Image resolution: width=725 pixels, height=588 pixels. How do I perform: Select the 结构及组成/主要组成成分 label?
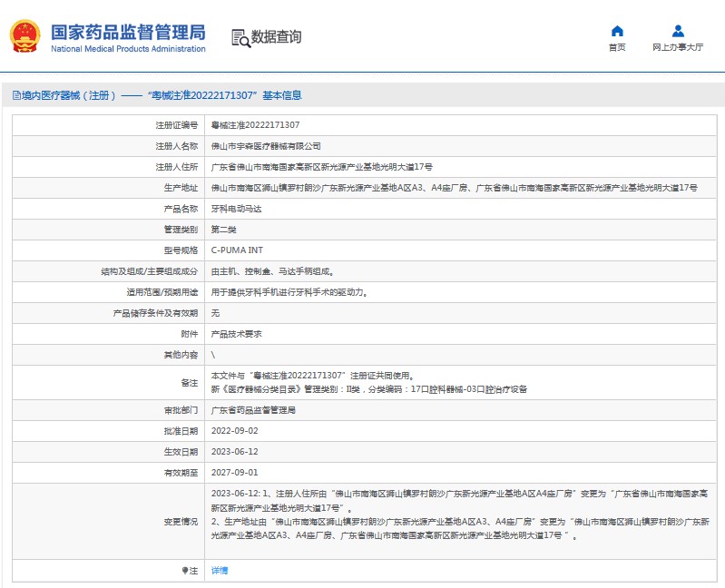pyautogui.click(x=150, y=271)
